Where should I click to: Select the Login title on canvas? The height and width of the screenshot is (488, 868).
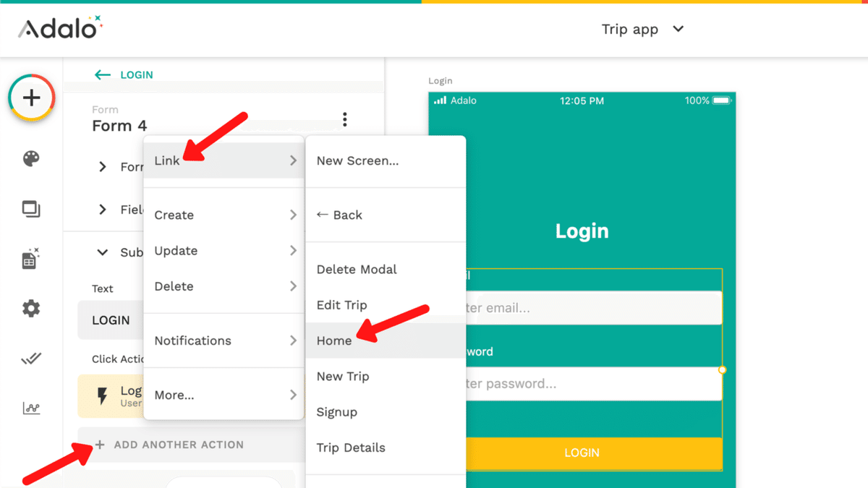point(582,231)
